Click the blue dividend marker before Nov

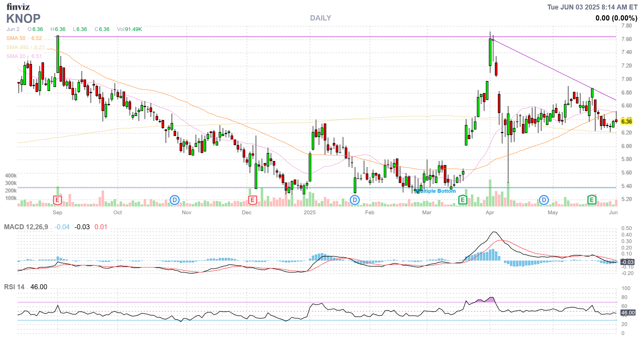pos(175,200)
